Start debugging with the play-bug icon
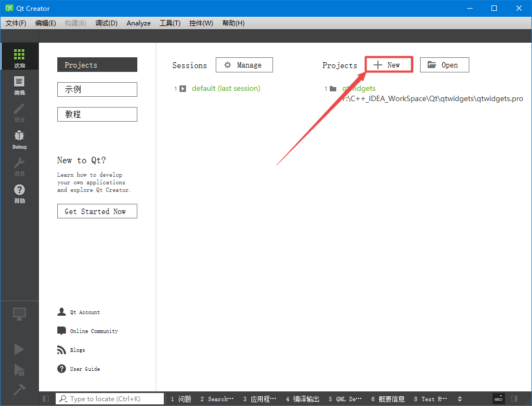 [x=19, y=370]
